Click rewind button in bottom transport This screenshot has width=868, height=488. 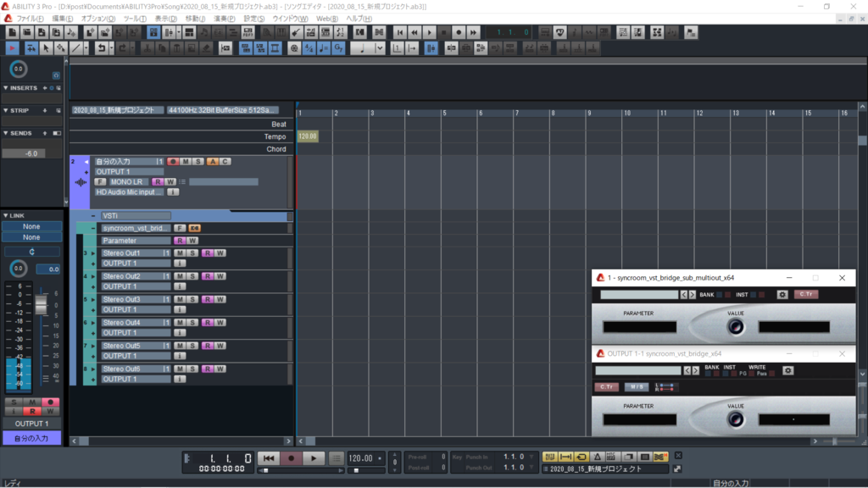[x=269, y=458]
